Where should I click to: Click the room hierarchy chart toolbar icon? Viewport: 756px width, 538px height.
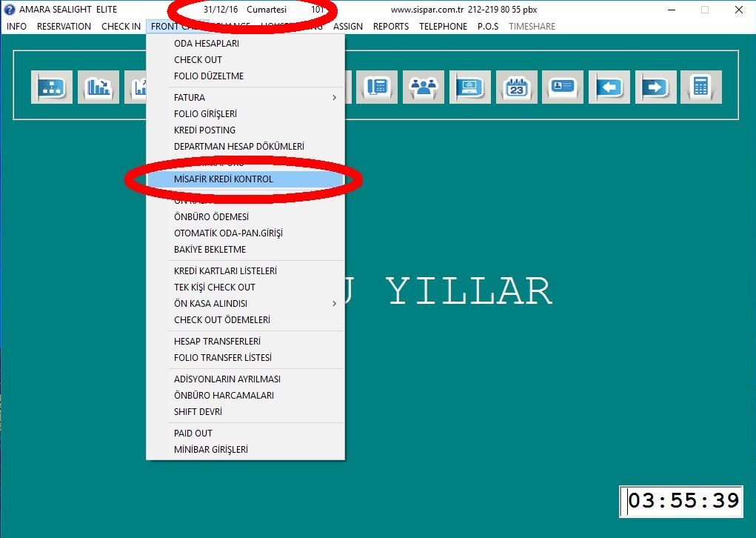pos(52,87)
